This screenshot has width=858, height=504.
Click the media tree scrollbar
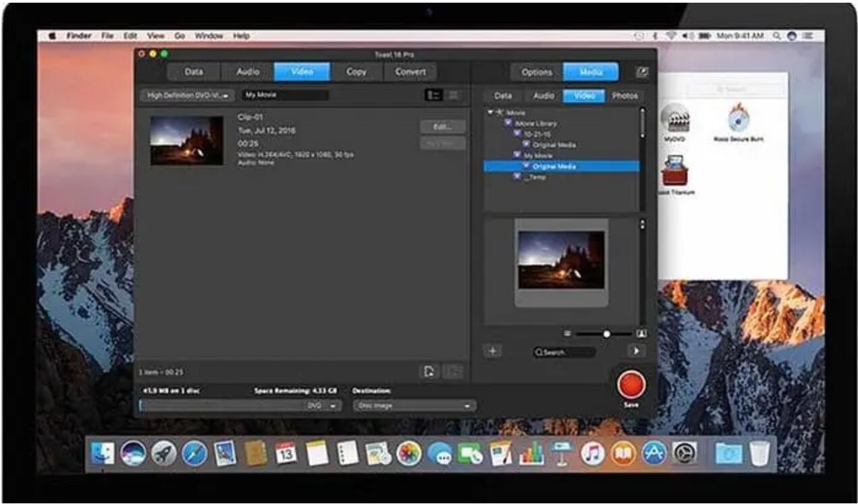point(642,123)
